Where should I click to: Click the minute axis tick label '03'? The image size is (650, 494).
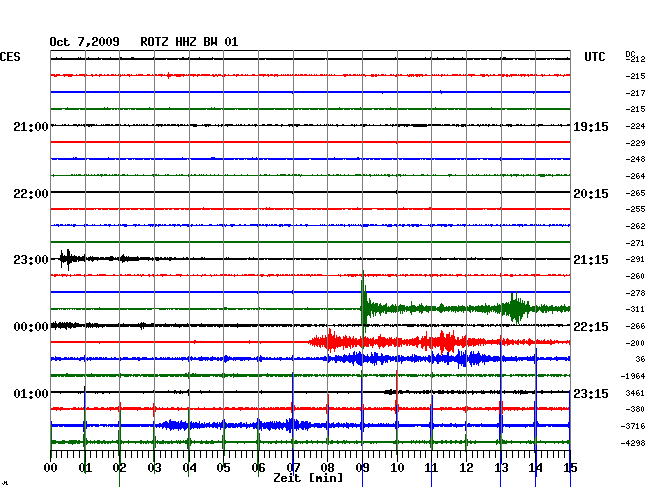[x=154, y=468]
